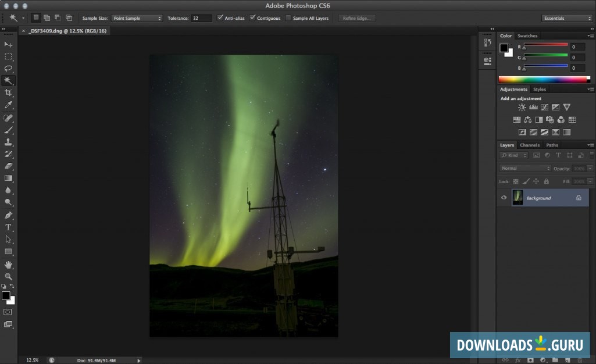Activate the Horizontal Type tool
Screen dimensions: 596x364
8,227
